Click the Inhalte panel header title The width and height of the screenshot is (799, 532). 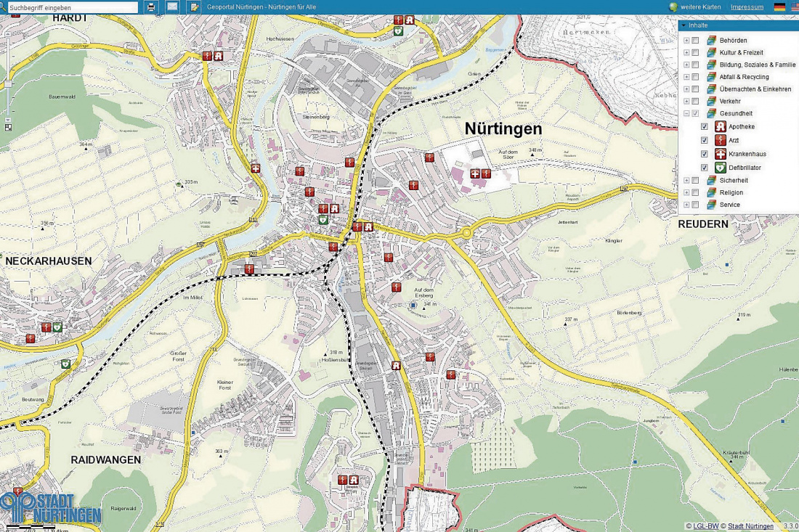(x=697, y=25)
